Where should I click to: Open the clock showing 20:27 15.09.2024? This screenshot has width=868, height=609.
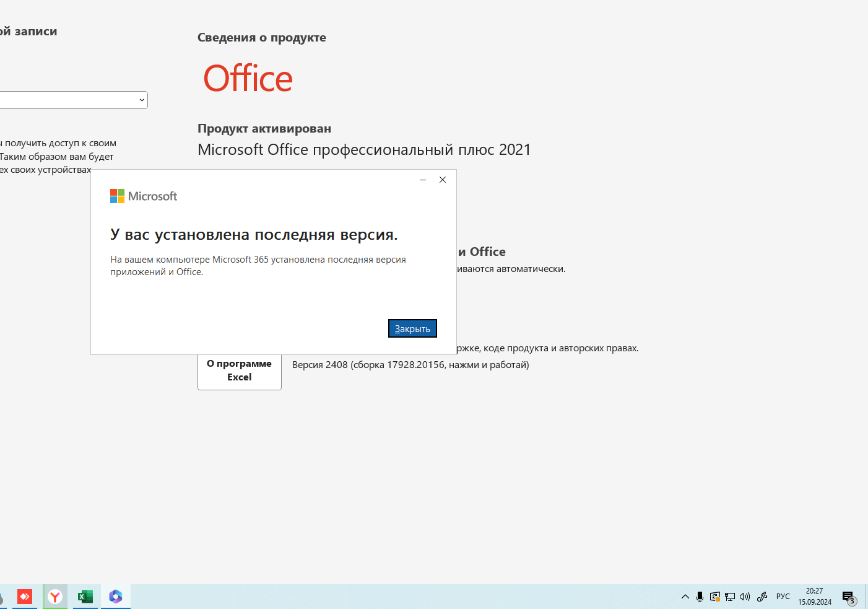pos(815,597)
